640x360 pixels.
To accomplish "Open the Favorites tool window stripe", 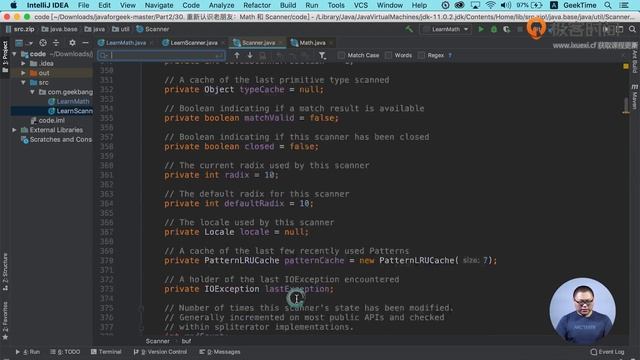I will click(x=5, y=321).
